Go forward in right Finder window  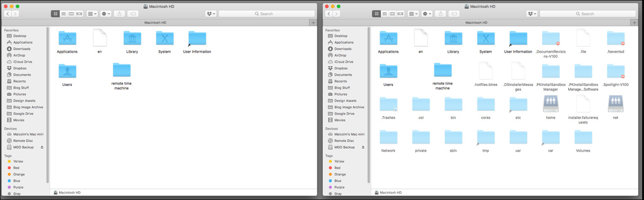point(336,14)
